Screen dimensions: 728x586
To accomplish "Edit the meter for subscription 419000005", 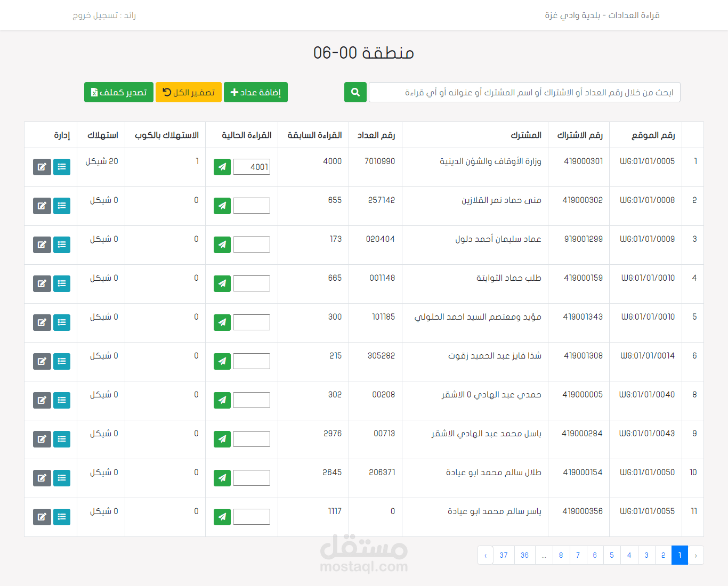I will [42, 400].
